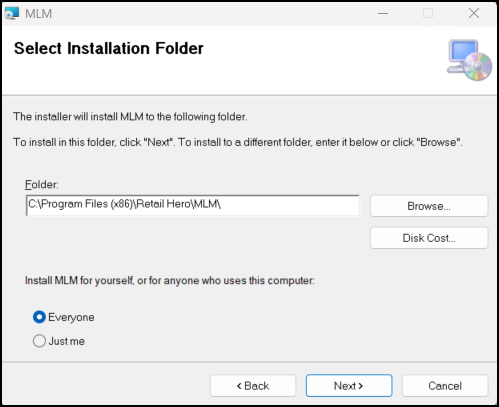The image size is (499, 407).
Task: Click the disabled maximize window button
Action: pyautogui.click(x=428, y=14)
